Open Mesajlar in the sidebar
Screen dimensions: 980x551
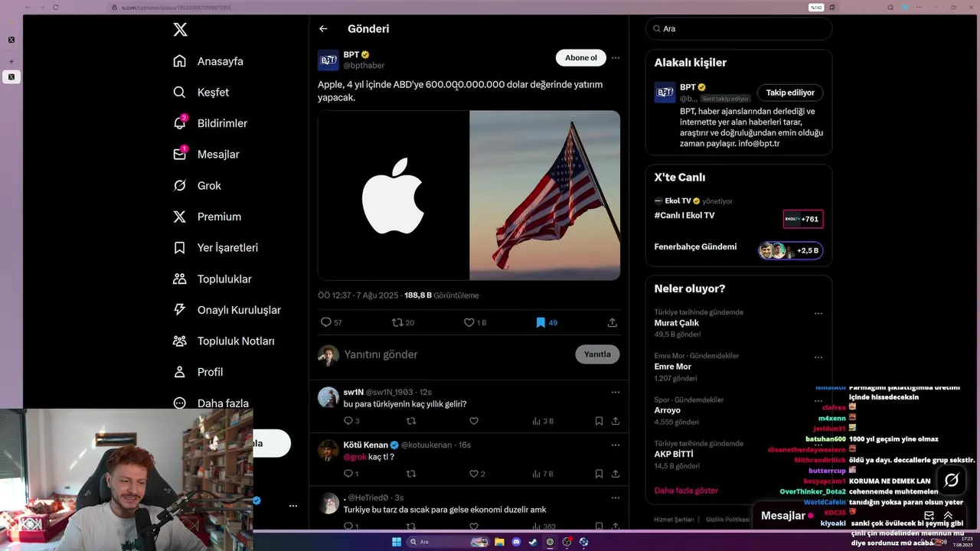pyautogui.click(x=207, y=154)
